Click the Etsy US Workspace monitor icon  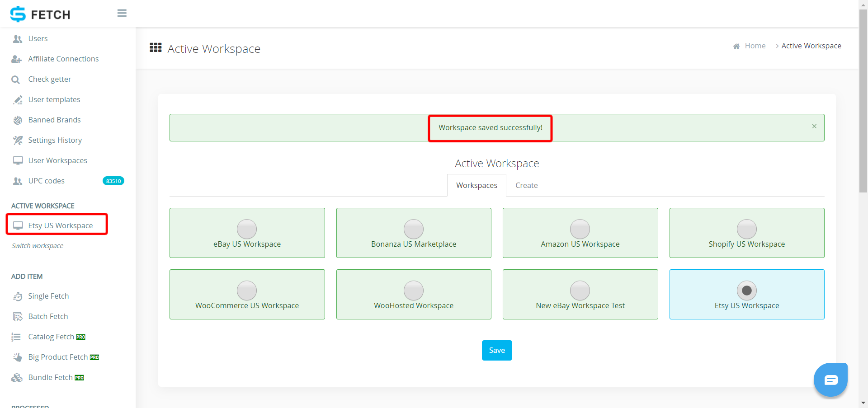(18, 226)
